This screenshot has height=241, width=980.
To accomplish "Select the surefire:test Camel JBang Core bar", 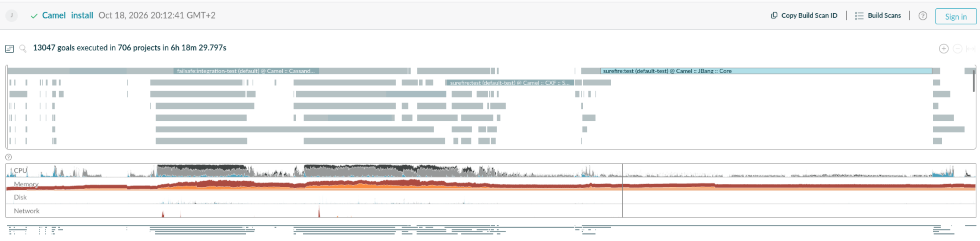I will point(766,71).
